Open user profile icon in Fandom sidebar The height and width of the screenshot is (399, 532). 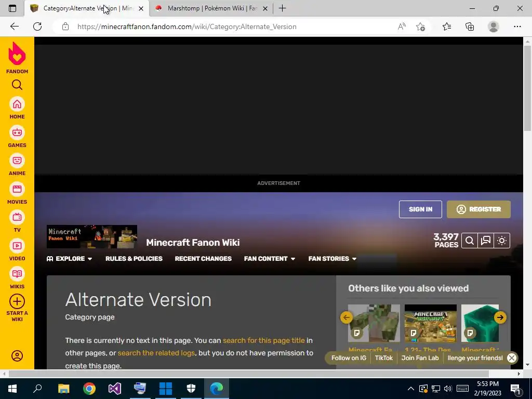tap(17, 356)
